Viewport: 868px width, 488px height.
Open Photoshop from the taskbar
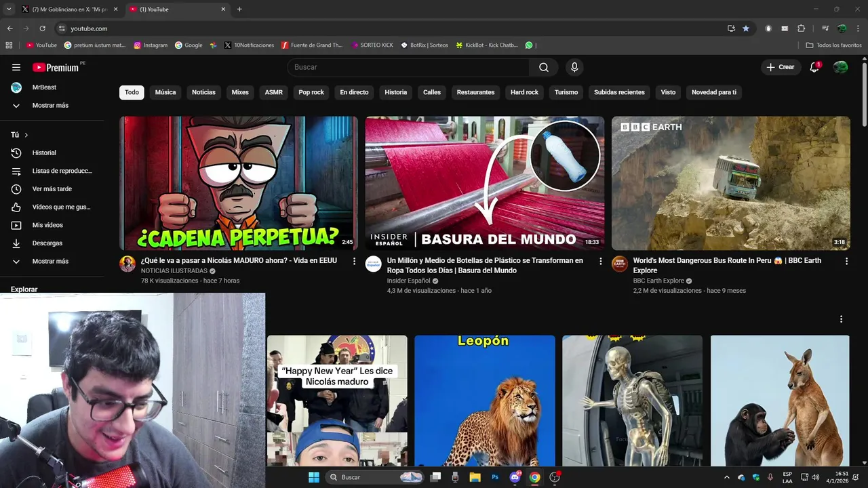495,477
